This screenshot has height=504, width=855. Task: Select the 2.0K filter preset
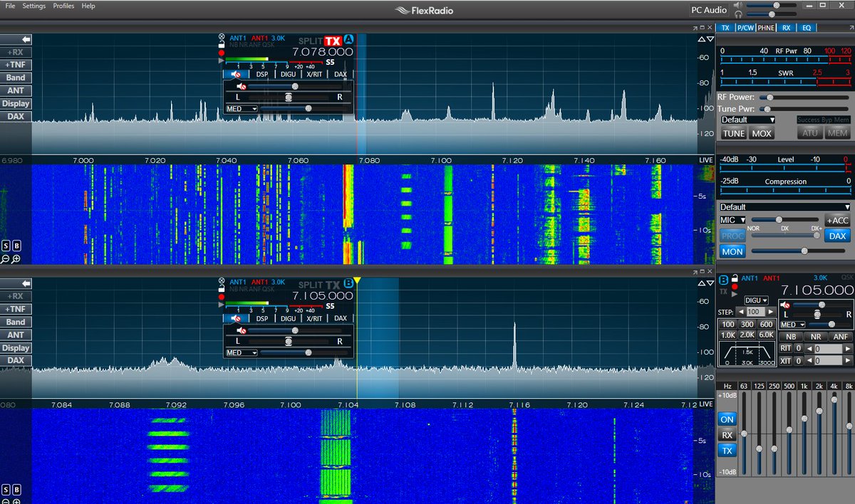pyautogui.click(x=747, y=335)
